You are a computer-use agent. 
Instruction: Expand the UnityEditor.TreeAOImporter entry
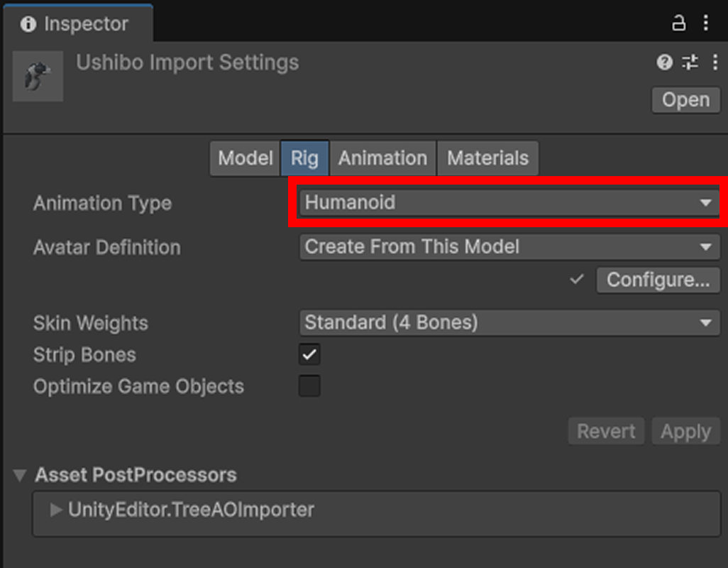click(x=56, y=510)
